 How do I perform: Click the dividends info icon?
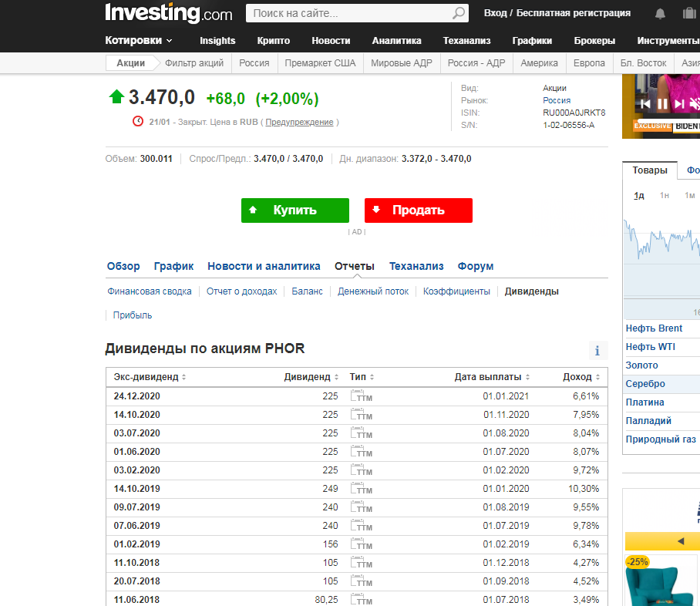597,351
